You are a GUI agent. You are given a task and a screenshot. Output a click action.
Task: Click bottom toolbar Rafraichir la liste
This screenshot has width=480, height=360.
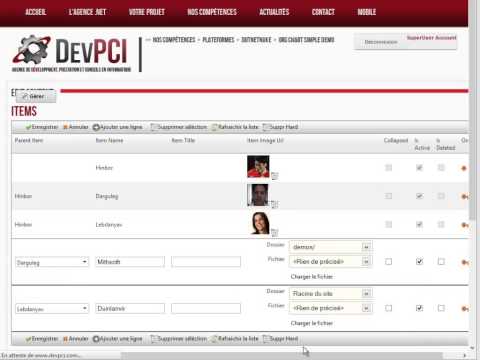coord(235,339)
